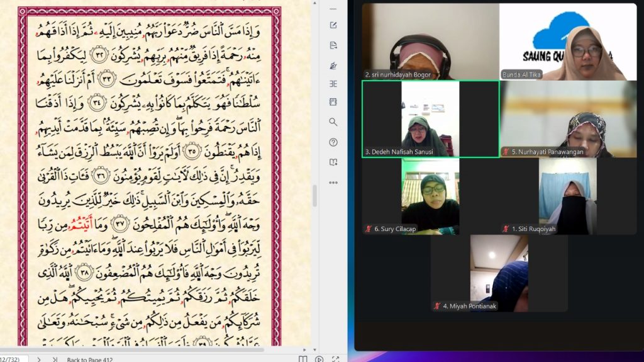Start the slideshow play icon
The width and height of the screenshot is (644, 362).
pyautogui.click(x=319, y=359)
